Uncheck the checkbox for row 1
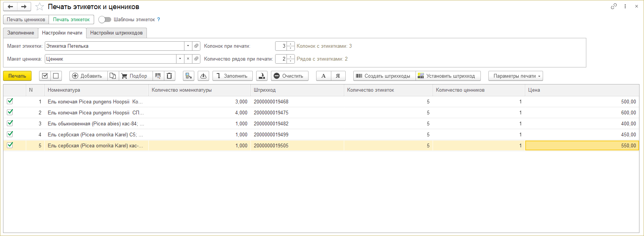 10,101
